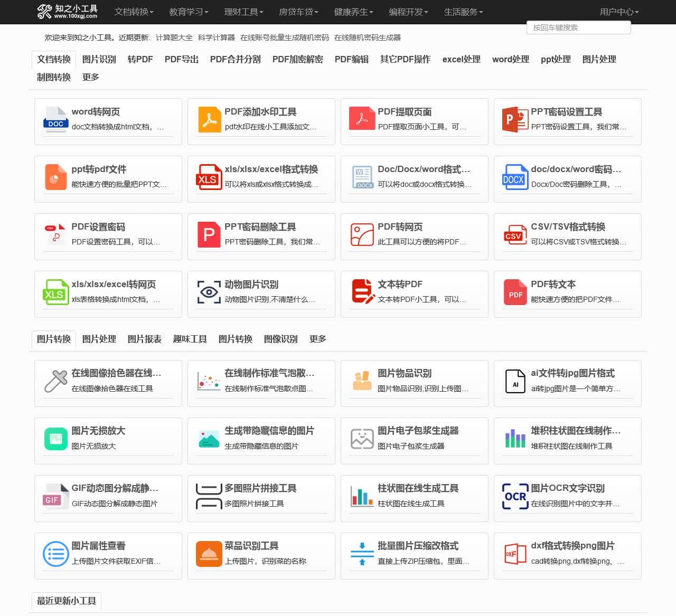676x616 pixels.
Task: Select the excel处理 category tab
Action: 461,59
